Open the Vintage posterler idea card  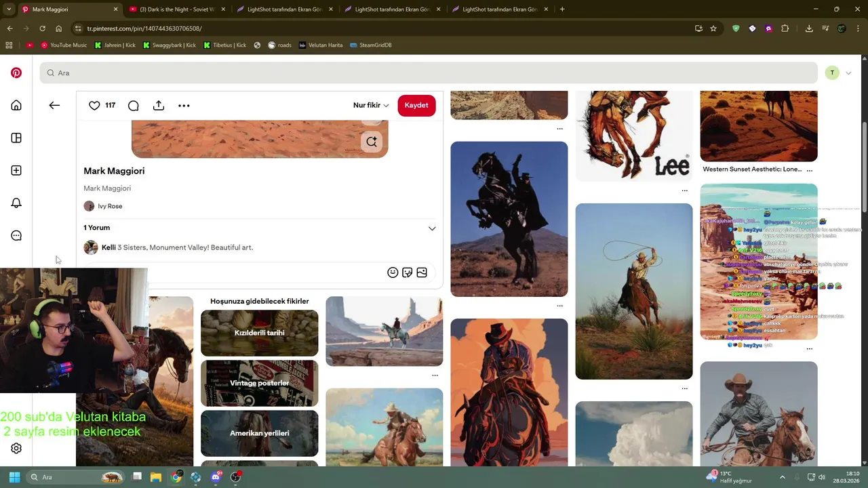click(259, 383)
